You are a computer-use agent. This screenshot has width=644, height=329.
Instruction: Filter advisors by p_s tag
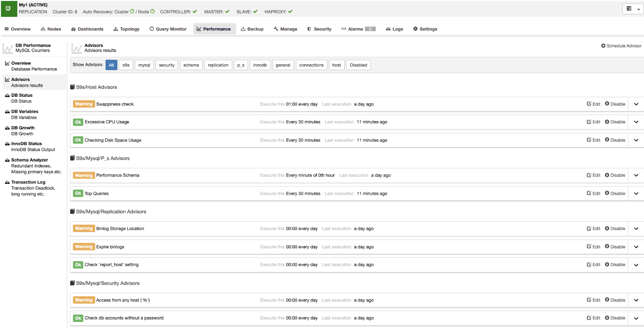(x=241, y=65)
